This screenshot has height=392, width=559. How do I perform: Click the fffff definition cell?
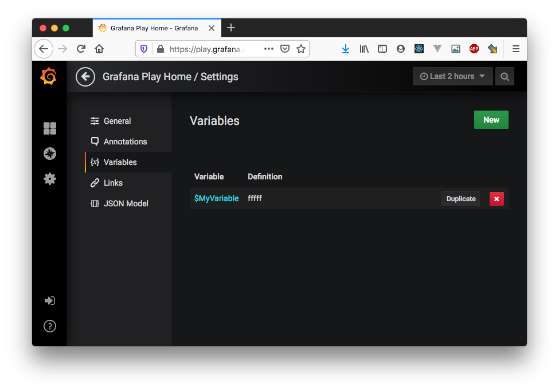pos(255,198)
